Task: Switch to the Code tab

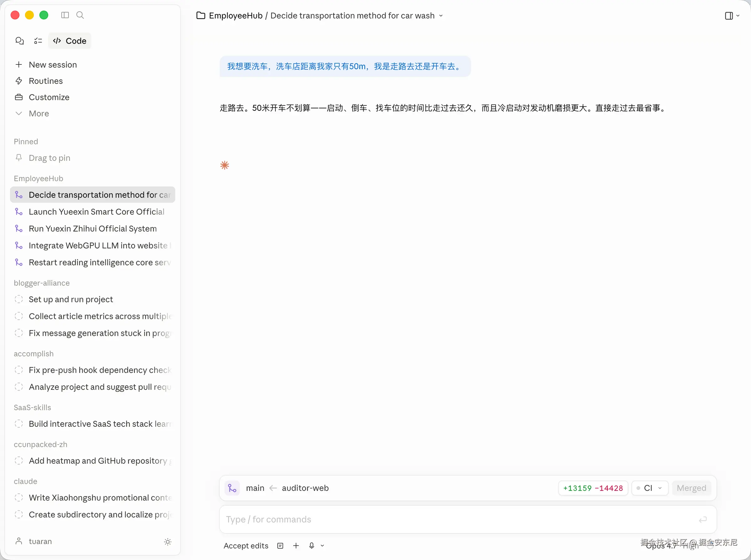Action: click(x=69, y=41)
